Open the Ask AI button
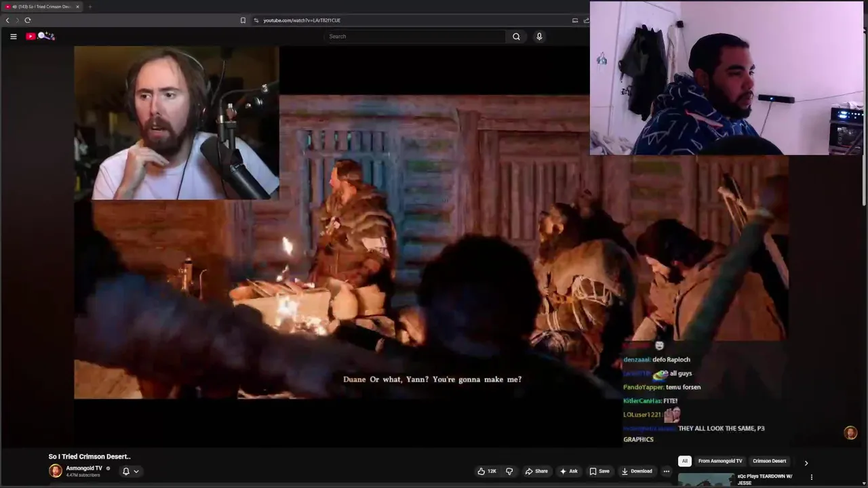The image size is (868, 488). point(568,471)
